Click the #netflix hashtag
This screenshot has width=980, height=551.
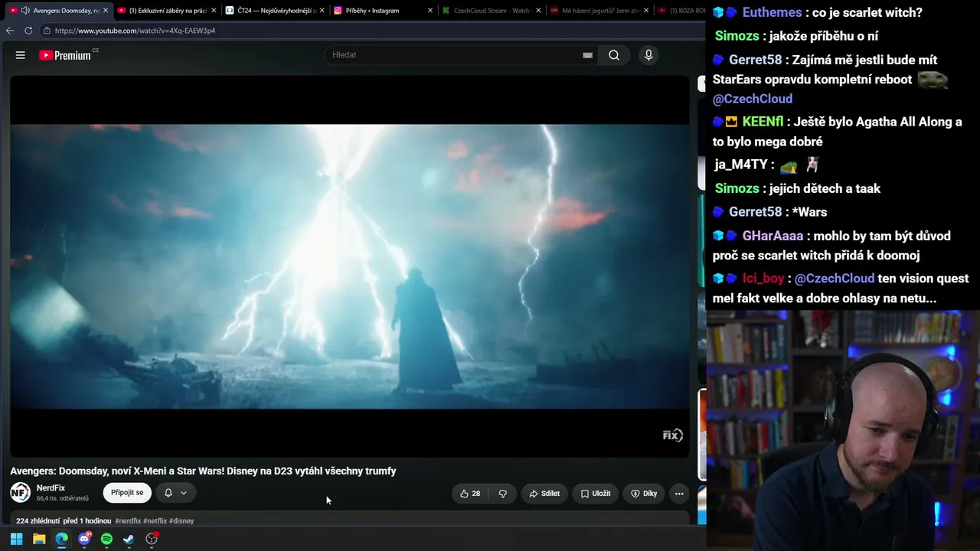tap(155, 521)
